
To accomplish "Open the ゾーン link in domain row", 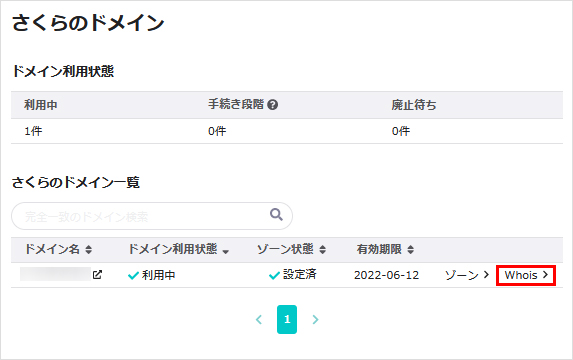I will point(467,275).
